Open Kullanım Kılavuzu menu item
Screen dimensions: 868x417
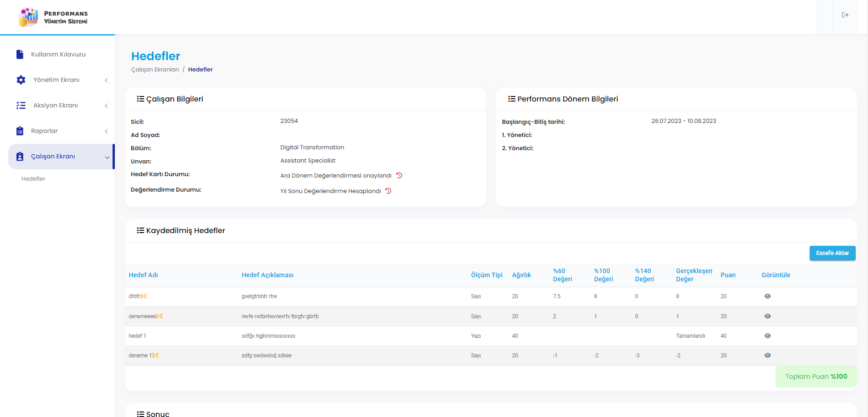pyautogui.click(x=61, y=54)
